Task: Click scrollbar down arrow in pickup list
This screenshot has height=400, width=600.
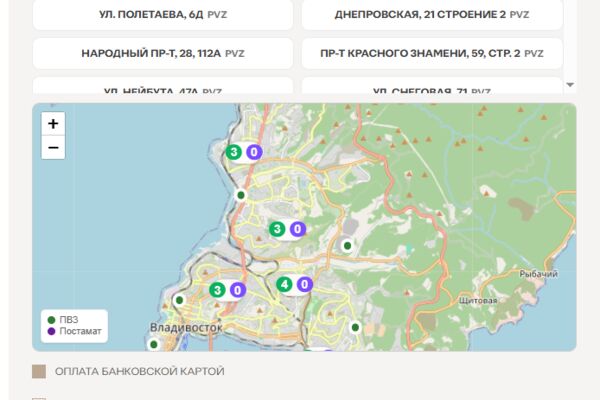Action: coord(570,85)
